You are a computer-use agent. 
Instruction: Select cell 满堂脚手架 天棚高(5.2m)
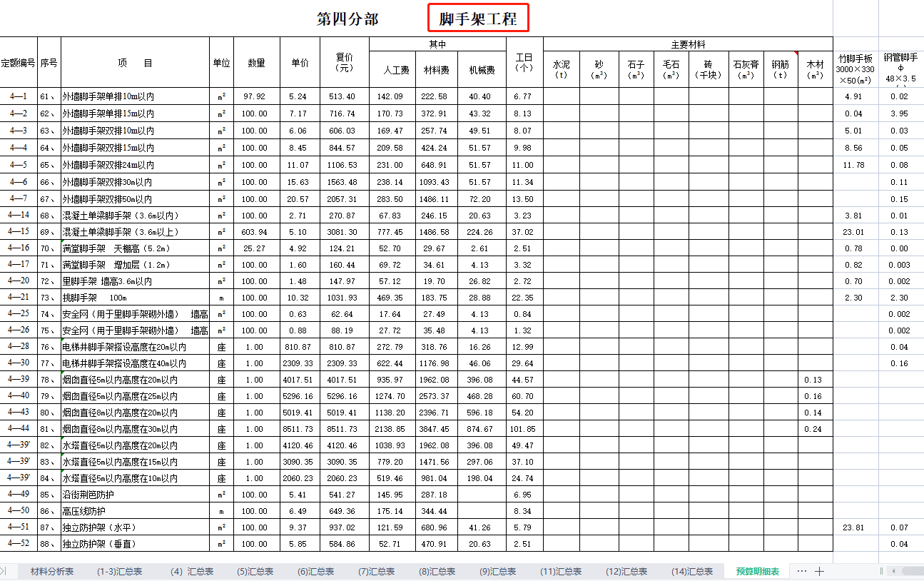coord(136,248)
